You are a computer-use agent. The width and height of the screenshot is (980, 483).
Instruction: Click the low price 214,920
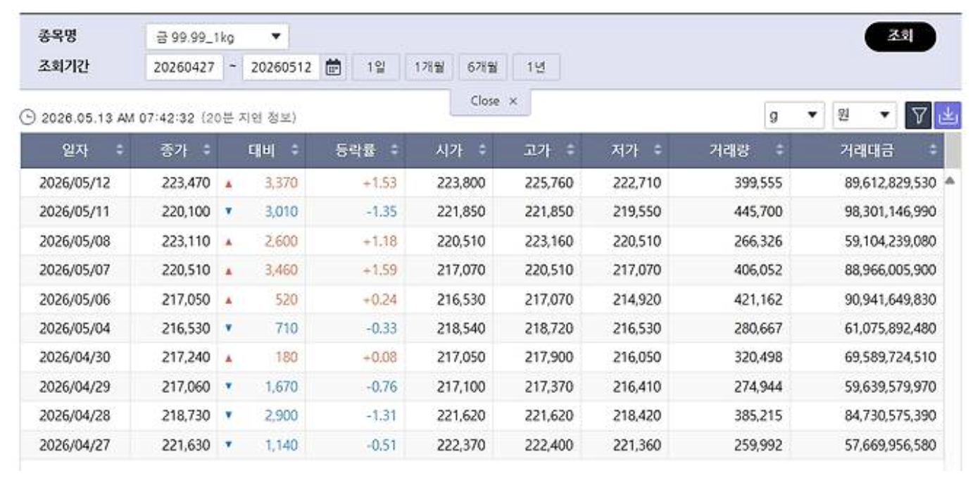(x=637, y=300)
